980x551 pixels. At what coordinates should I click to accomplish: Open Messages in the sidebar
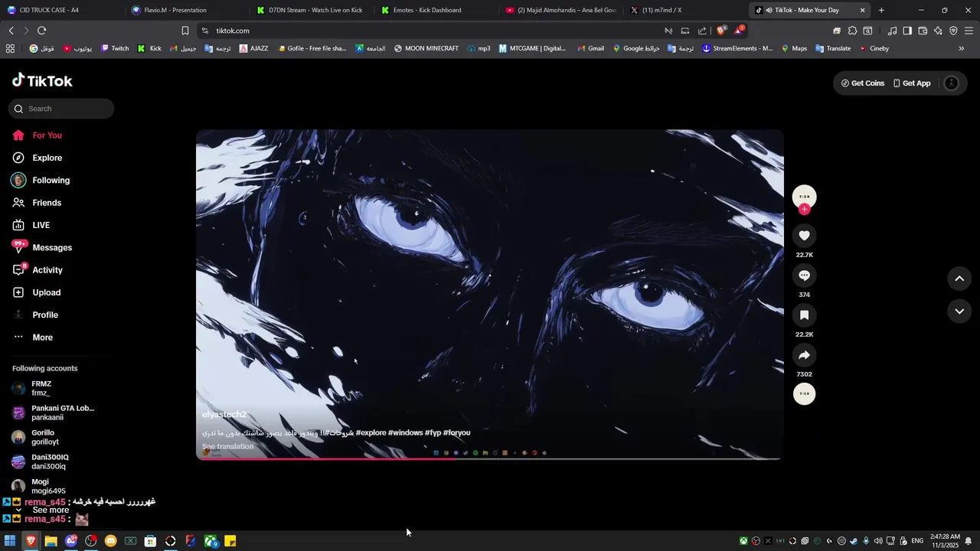click(x=43, y=248)
